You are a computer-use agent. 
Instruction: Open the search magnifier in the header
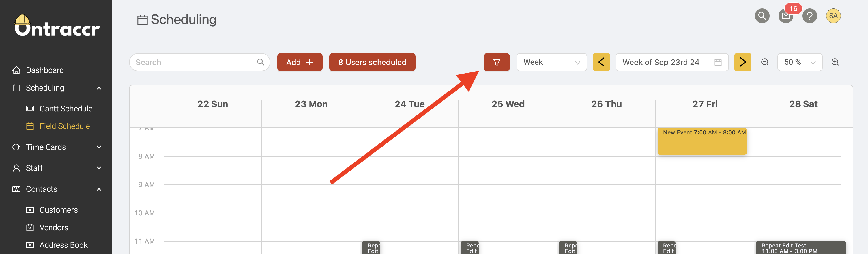pos(762,16)
